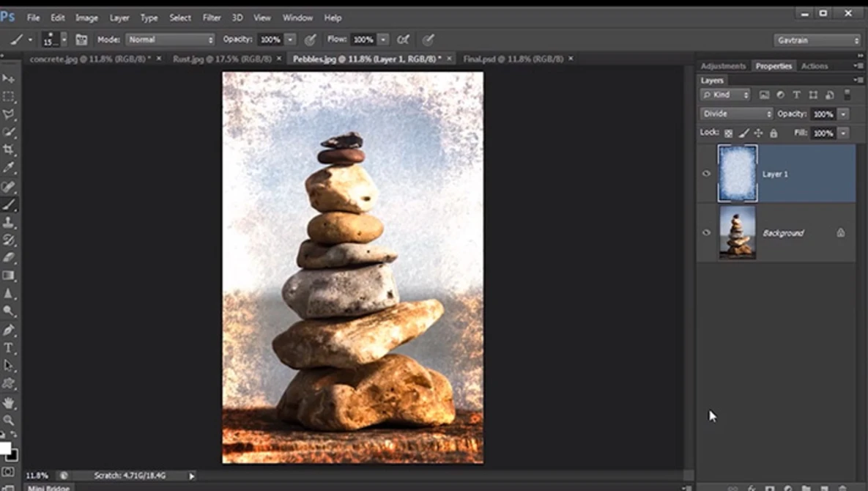This screenshot has height=491, width=868.
Task: Switch to the Rust.jpg document tab
Action: click(222, 59)
